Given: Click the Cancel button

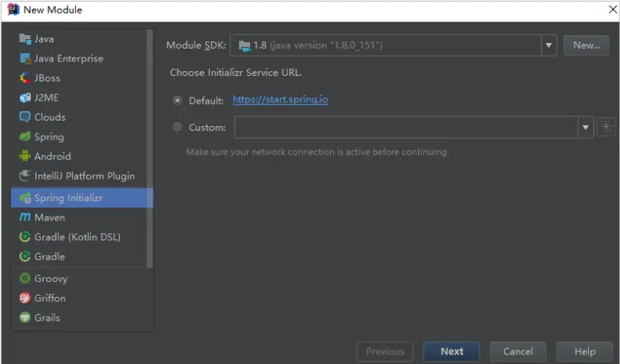Looking at the screenshot, I should [518, 351].
